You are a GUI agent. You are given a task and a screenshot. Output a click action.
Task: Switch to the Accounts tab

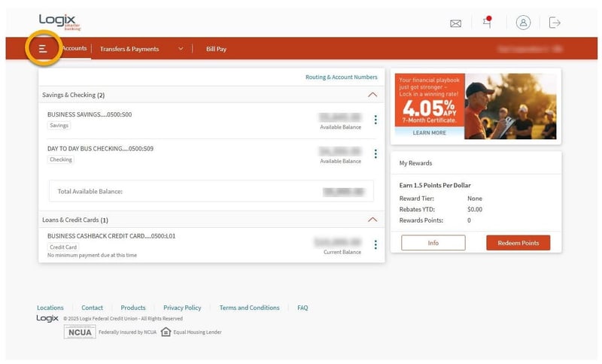tap(74, 49)
